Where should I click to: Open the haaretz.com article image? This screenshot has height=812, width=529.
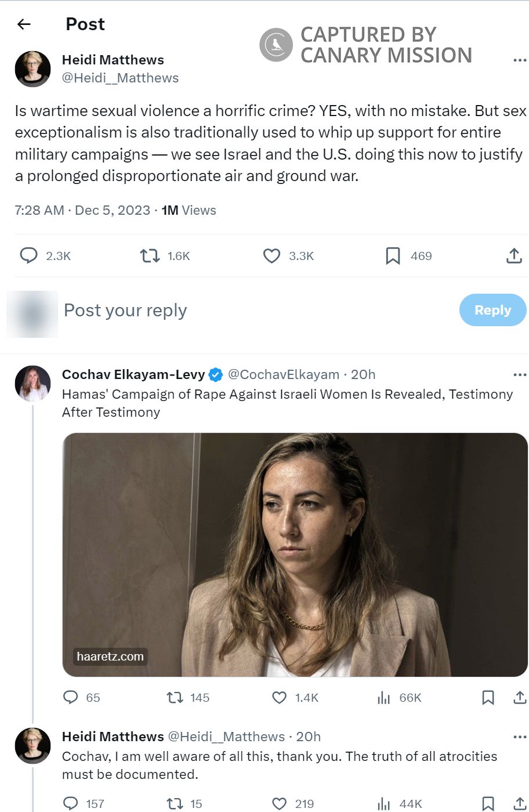tap(295, 554)
